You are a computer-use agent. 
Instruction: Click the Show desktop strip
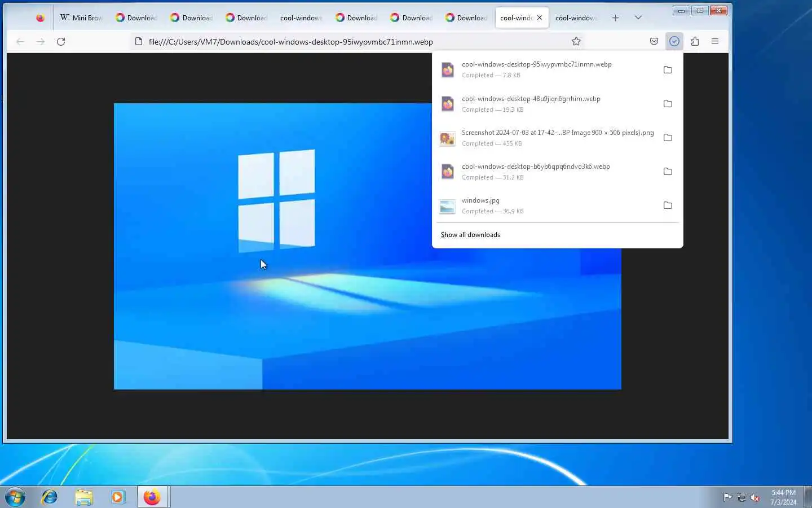(x=807, y=497)
